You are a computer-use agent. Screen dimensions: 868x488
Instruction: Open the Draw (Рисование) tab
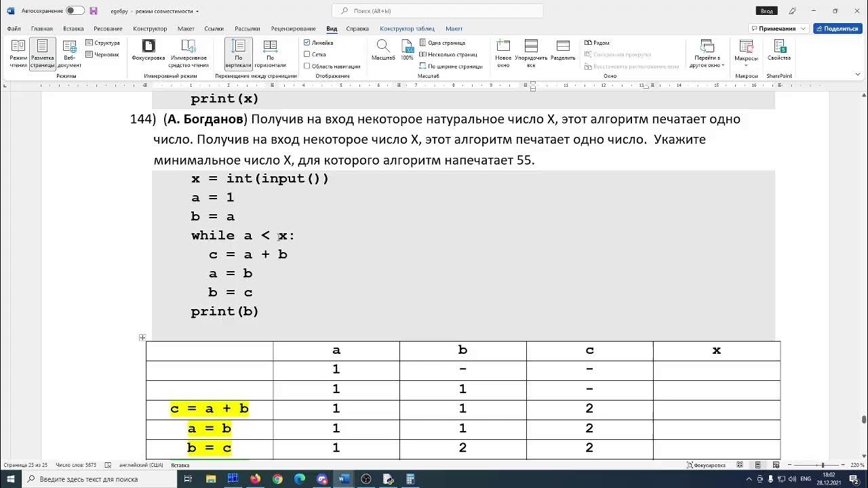[108, 28]
